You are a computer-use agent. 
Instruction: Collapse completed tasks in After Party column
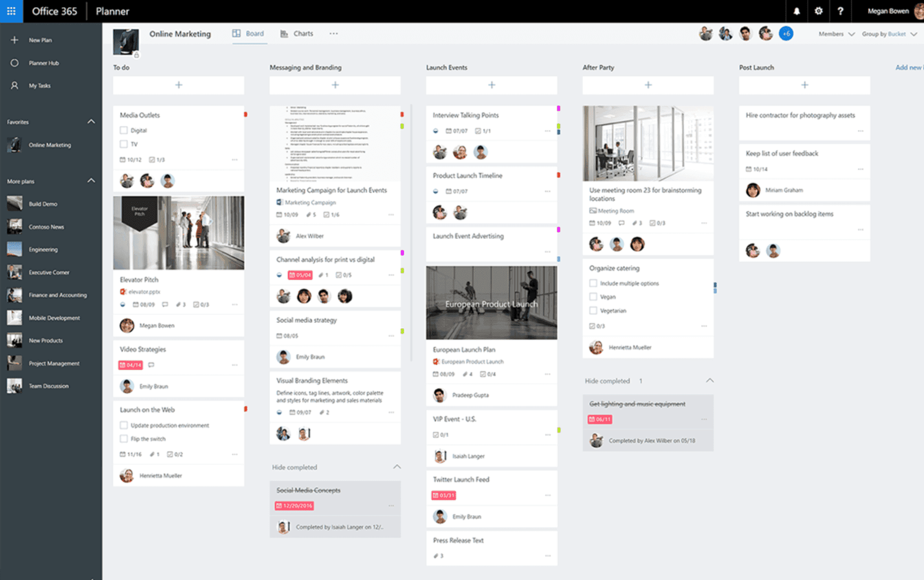tap(710, 381)
